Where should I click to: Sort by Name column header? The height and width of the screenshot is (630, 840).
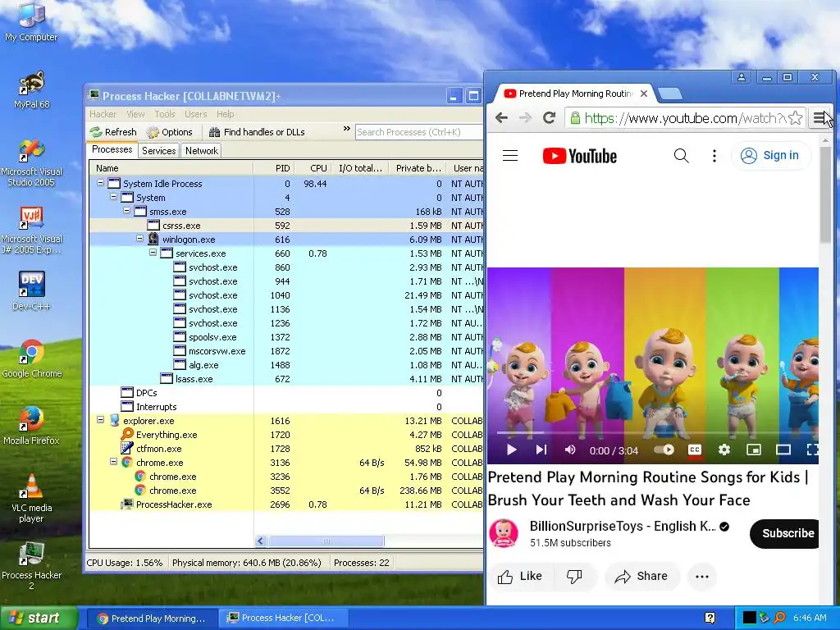[x=171, y=168]
